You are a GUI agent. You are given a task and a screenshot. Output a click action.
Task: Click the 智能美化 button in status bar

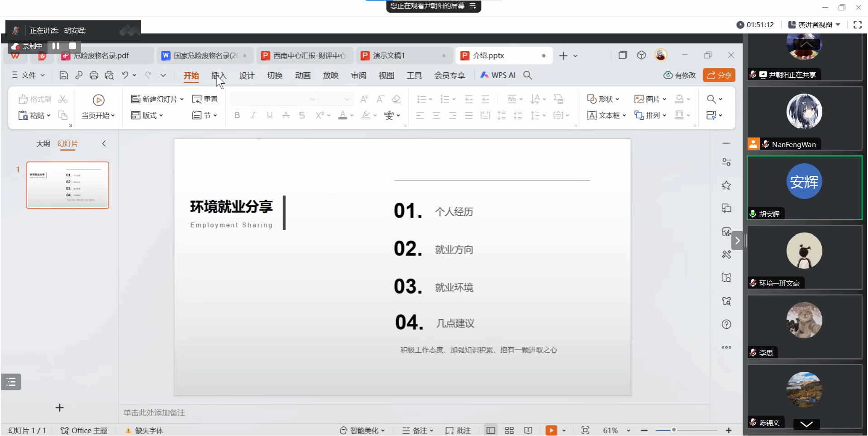pos(364,431)
